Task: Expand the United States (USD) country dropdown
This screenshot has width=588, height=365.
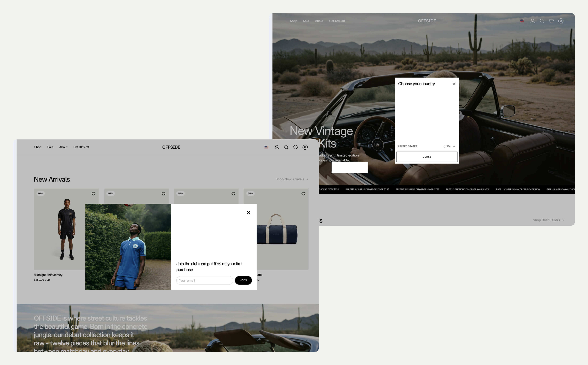Action: point(426,146)
